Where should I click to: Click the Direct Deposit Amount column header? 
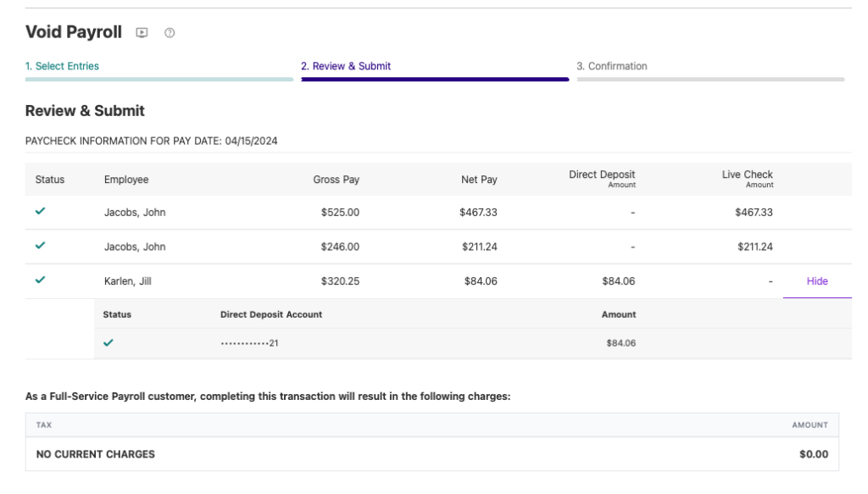pyautogui.click(x=602, y=178)
